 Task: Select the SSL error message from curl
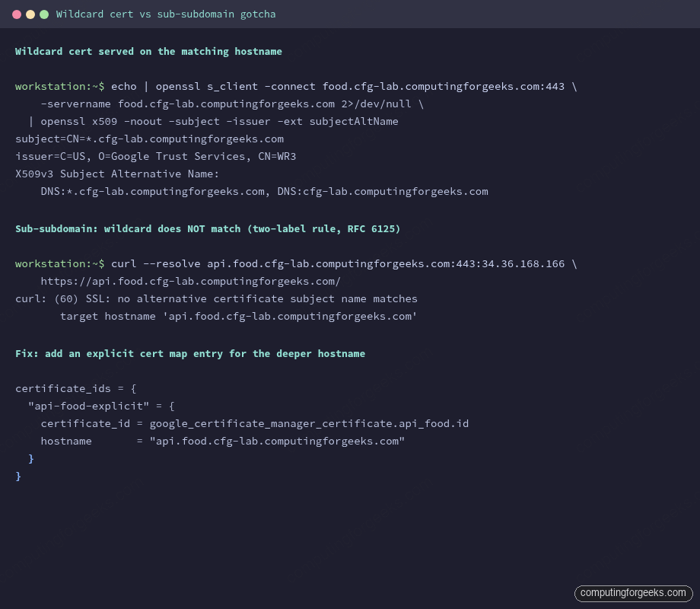point(216,298)
